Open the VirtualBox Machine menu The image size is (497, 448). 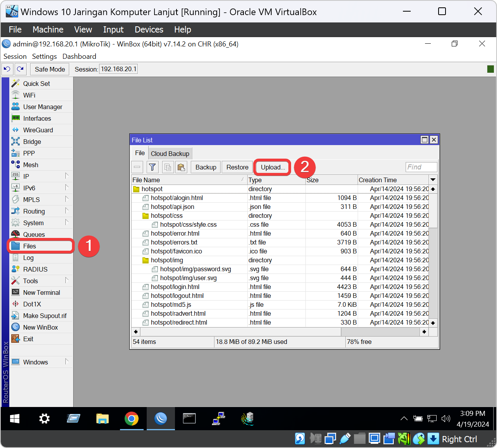48,30
